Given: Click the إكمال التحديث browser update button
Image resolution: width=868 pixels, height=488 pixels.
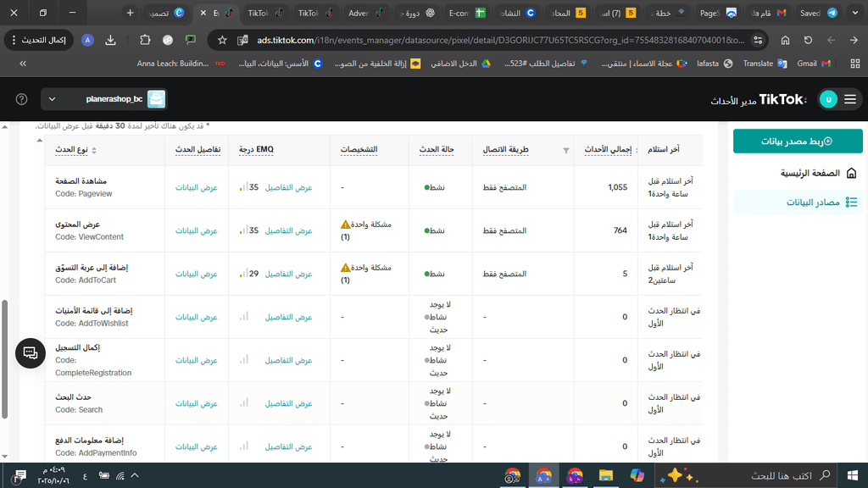Looking at the screenshot, I should (x=39, y=40).
